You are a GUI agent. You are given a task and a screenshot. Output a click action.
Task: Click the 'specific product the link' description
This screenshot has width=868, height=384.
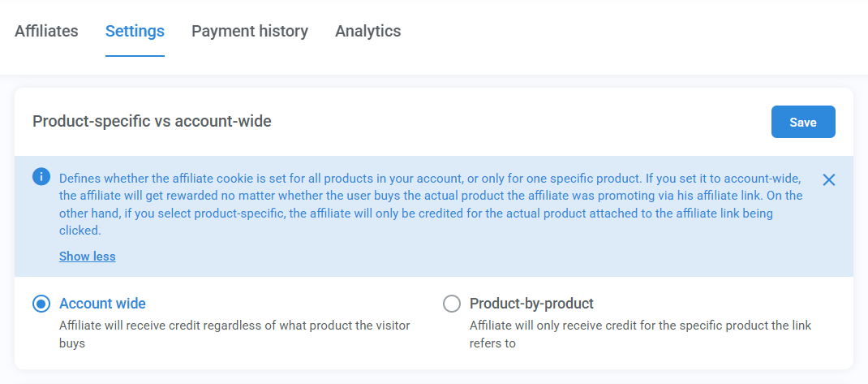pos(641,334)
